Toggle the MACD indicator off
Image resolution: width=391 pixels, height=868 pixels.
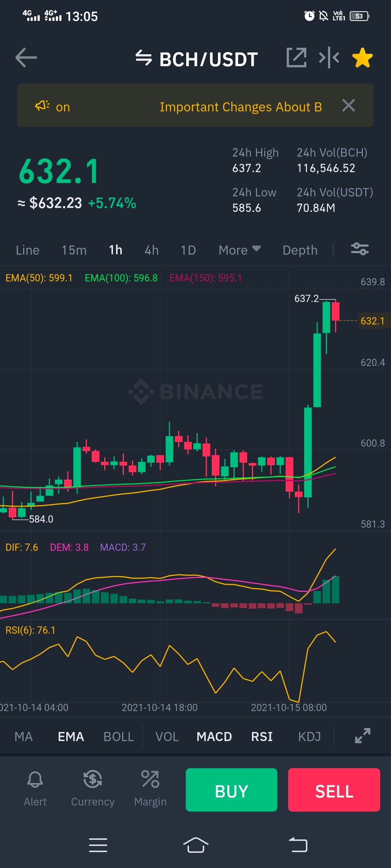click(214, 736)
